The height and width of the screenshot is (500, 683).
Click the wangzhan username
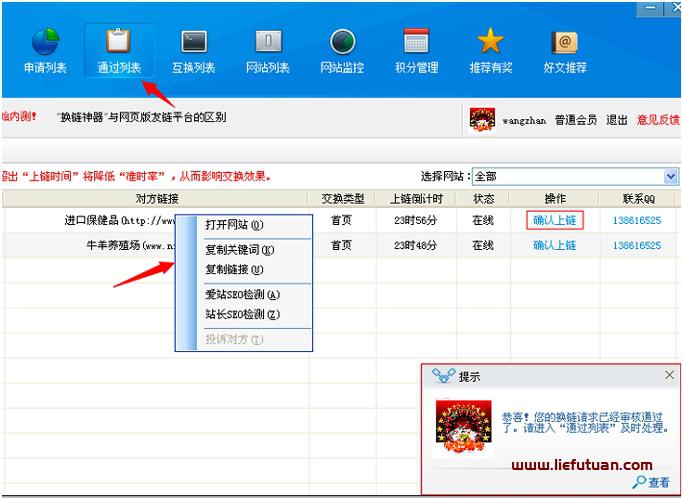(x=524, y=121)
